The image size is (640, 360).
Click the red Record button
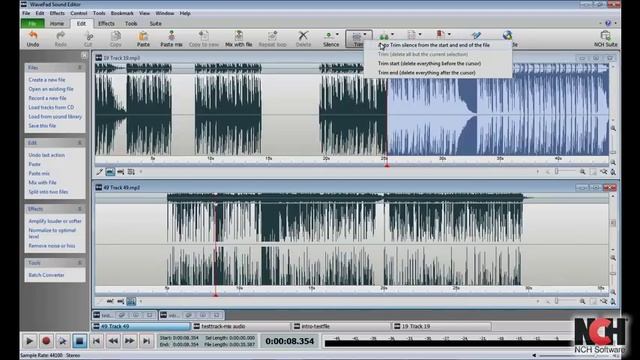[46, 341]
